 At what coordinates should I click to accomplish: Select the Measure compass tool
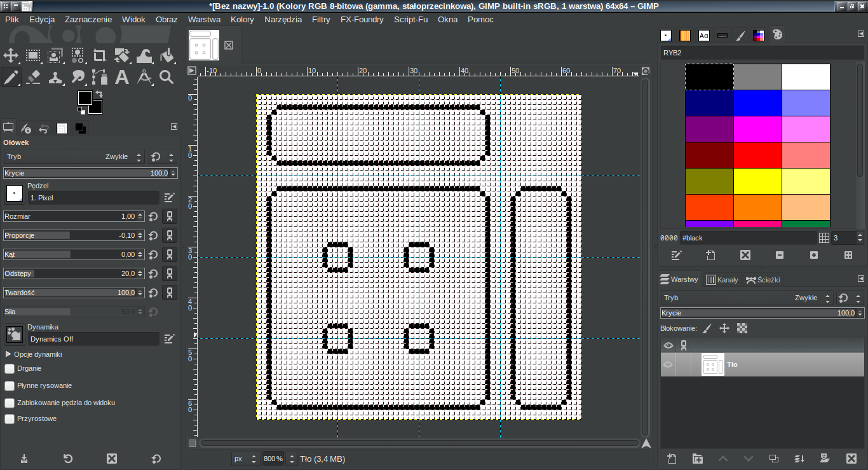pyautogui.click(x=144, y=78)
